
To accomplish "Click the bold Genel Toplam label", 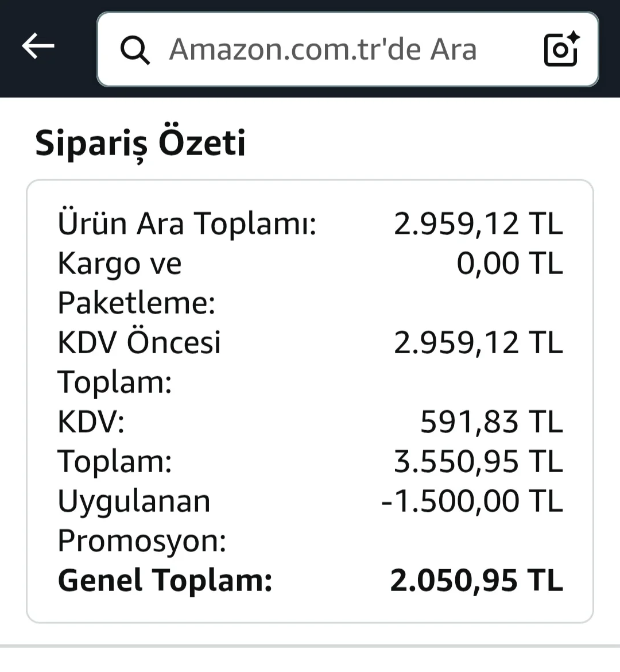I will tap(165, 580).
